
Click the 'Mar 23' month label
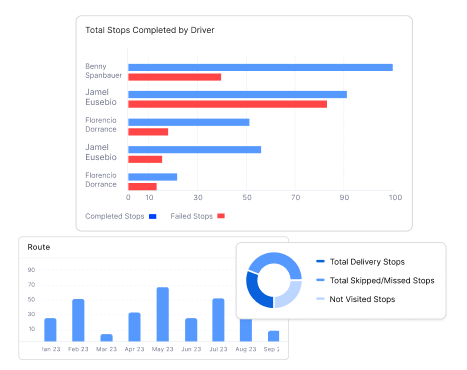(106, 349)
